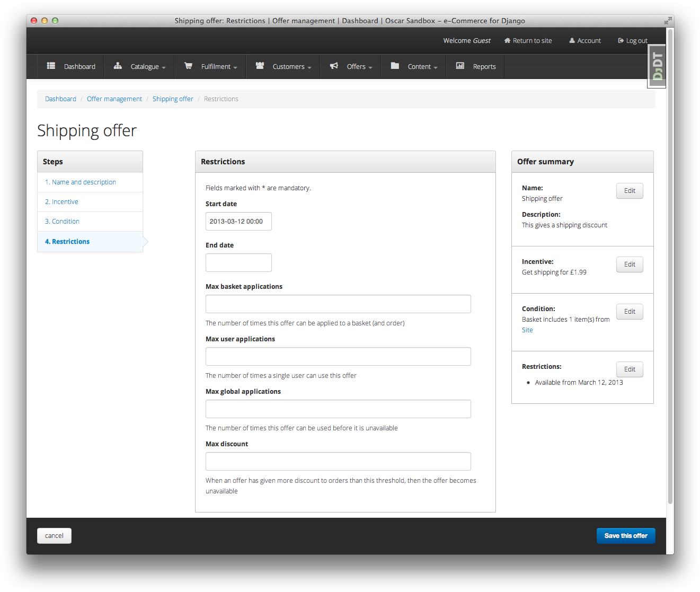The image size is (700, 592).
Task: Focus the End date input field
Action: (x=238, y=263)
